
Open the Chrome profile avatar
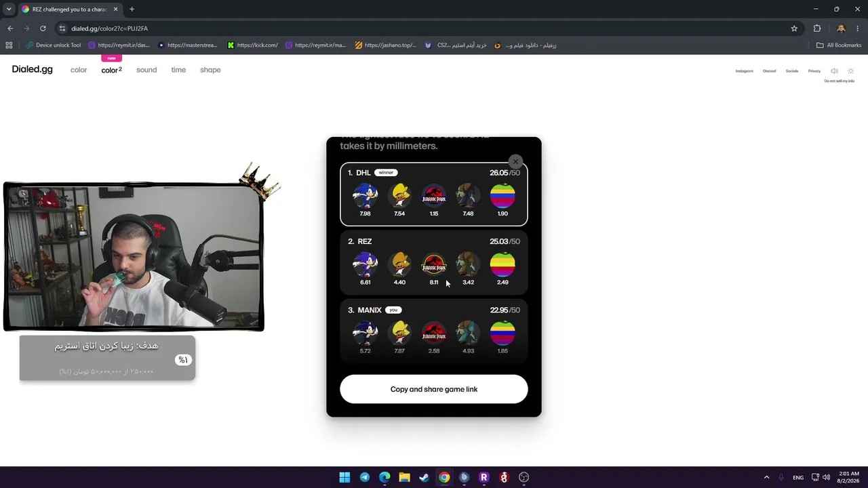tap(841, 28)
